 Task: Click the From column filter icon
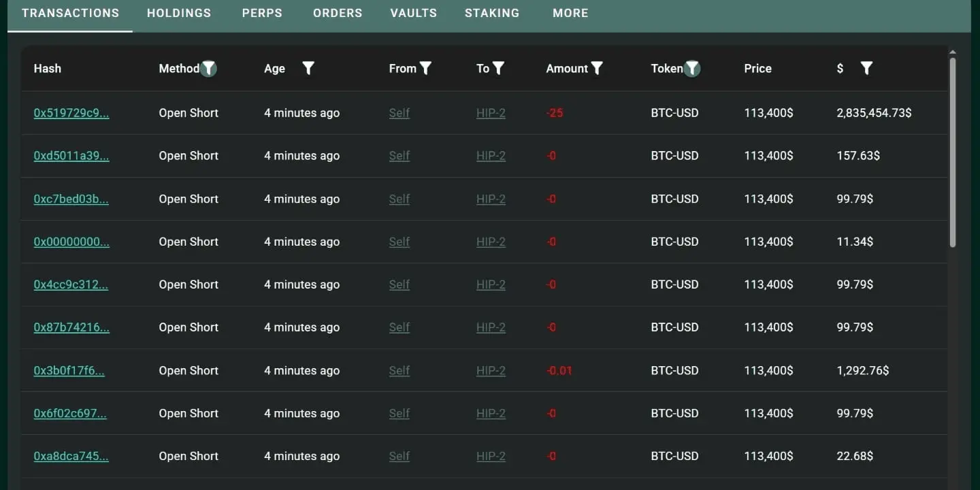pyautogui.click(x=425, y=68)
